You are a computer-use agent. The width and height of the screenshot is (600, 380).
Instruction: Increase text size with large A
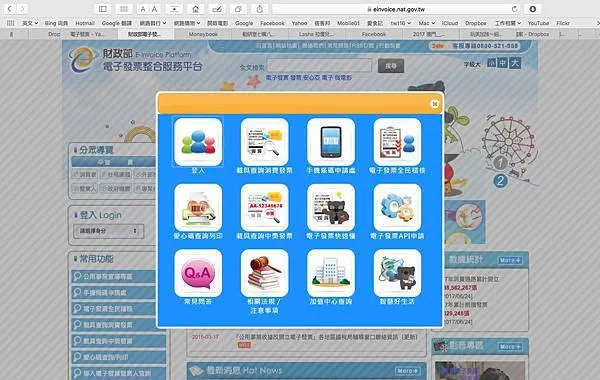tap(154, 9)
